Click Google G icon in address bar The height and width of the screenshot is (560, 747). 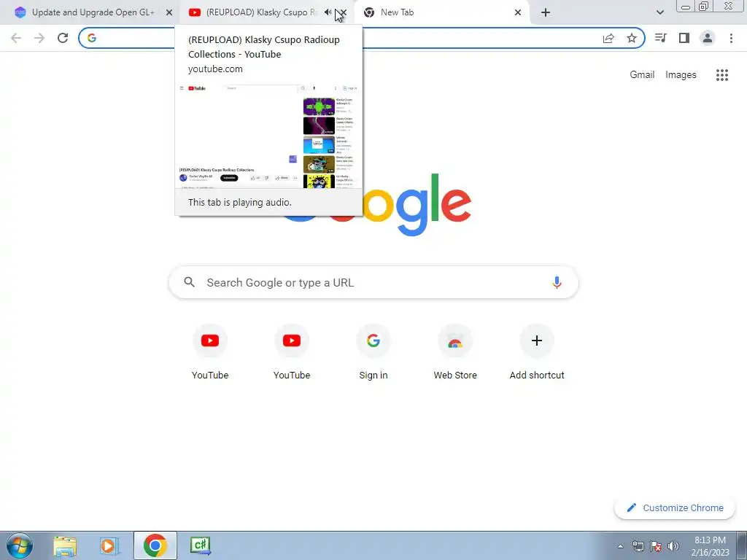click(92, 38)
